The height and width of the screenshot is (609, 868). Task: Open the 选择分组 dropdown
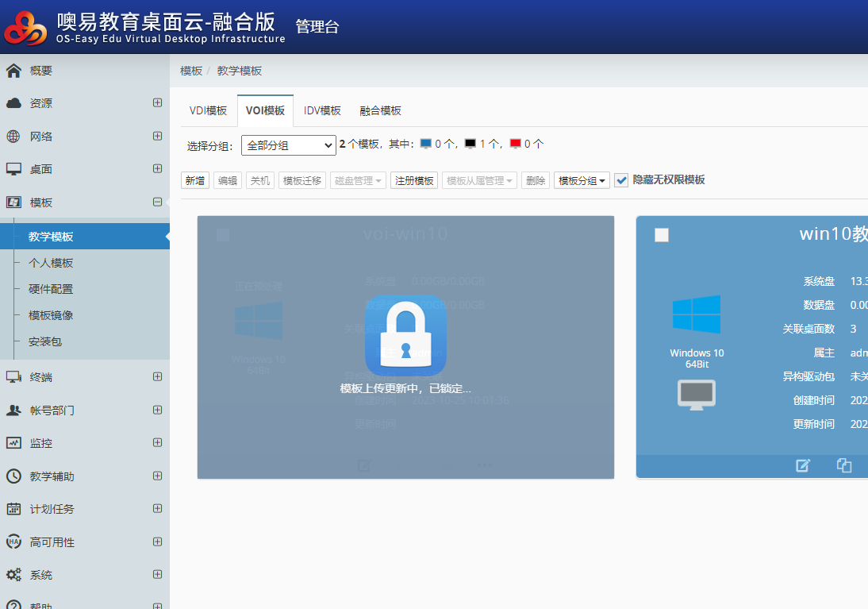(288, 145)
